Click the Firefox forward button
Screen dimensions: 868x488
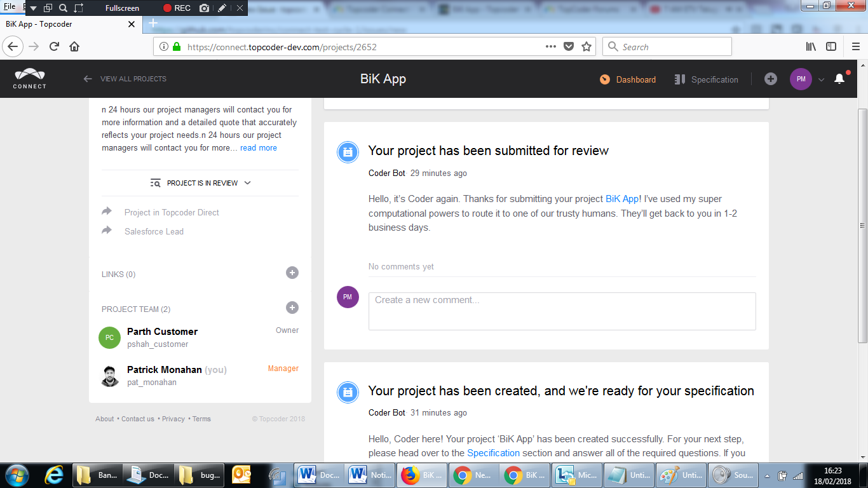click(x=34, y=46)
